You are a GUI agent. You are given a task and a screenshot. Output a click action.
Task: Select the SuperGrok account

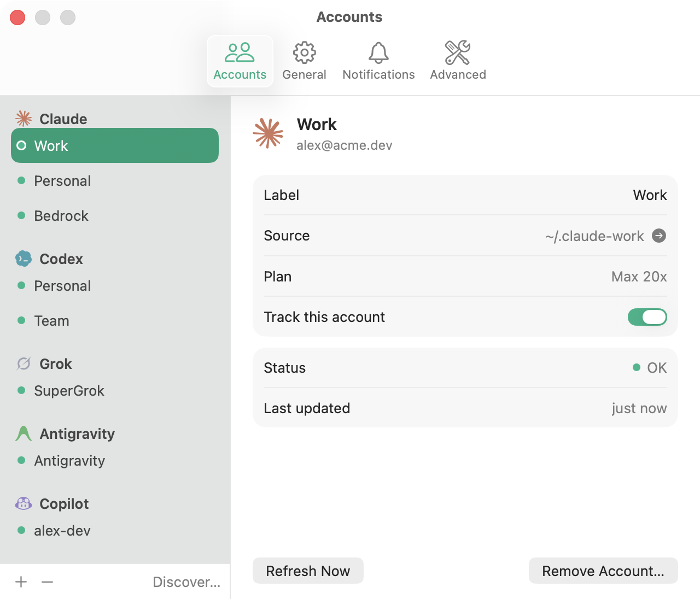click(115, 390)
